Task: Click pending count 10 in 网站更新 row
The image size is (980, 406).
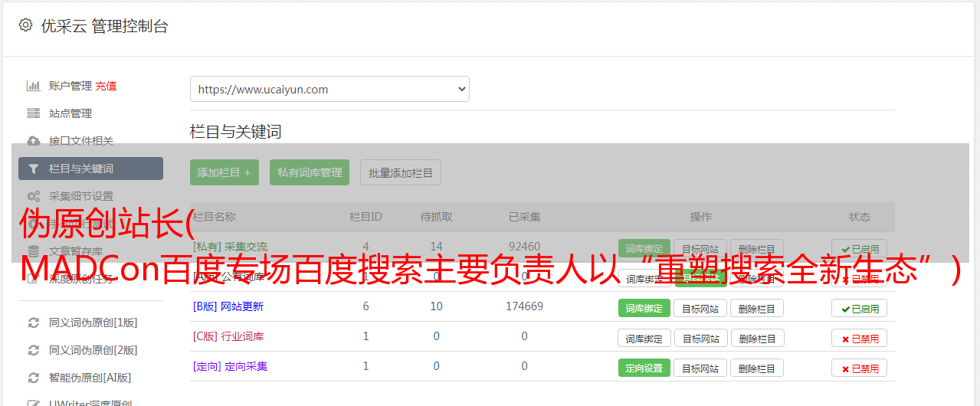Action: coord(436,306)
